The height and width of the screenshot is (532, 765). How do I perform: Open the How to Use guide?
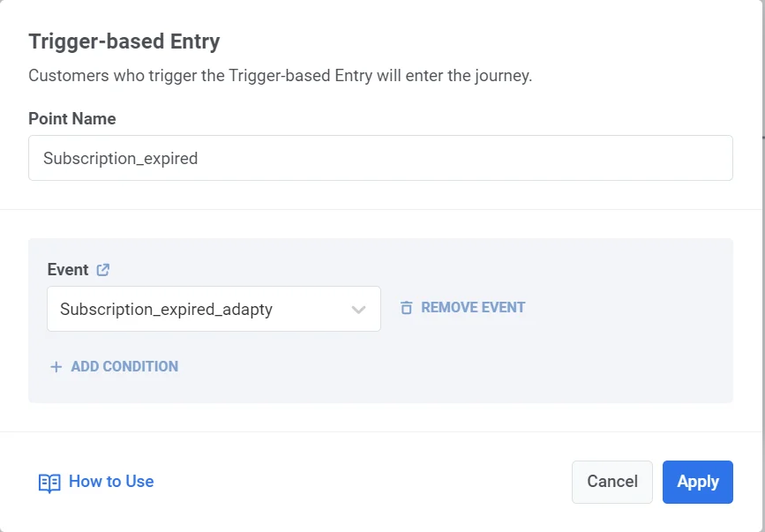(x=110, y=481)
